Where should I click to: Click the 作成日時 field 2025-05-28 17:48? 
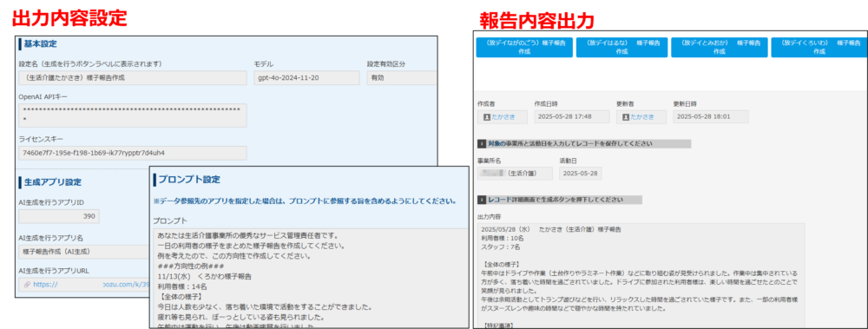tap(572, 117)
